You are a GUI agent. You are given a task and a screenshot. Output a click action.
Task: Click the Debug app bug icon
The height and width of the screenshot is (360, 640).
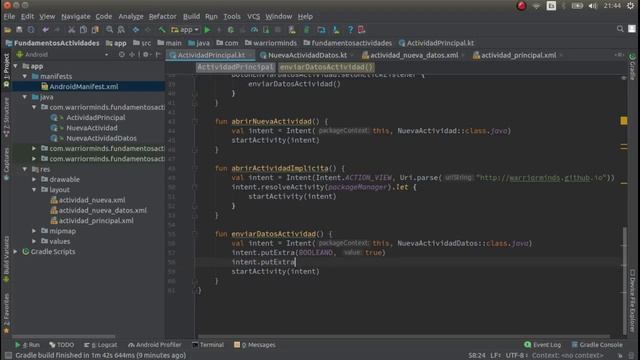[x=231, y=30]
